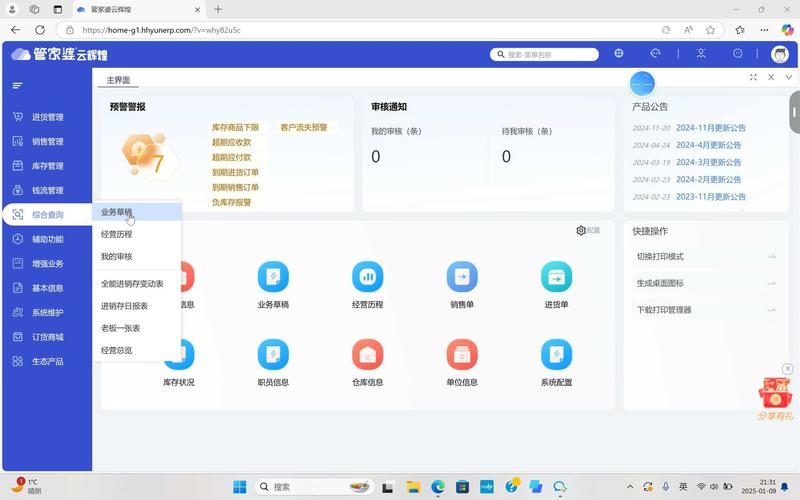Open 进货管理 in the sidebar
Screen dimensions: 800x500
[x=47, y=117]
